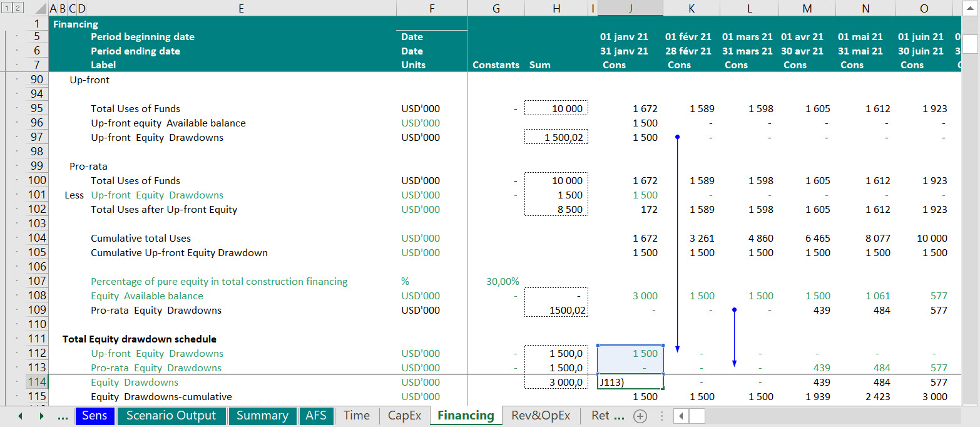Click the 8 500 sum cell
980x427 pixels.
pyautogui.click(x=556, y=210)
